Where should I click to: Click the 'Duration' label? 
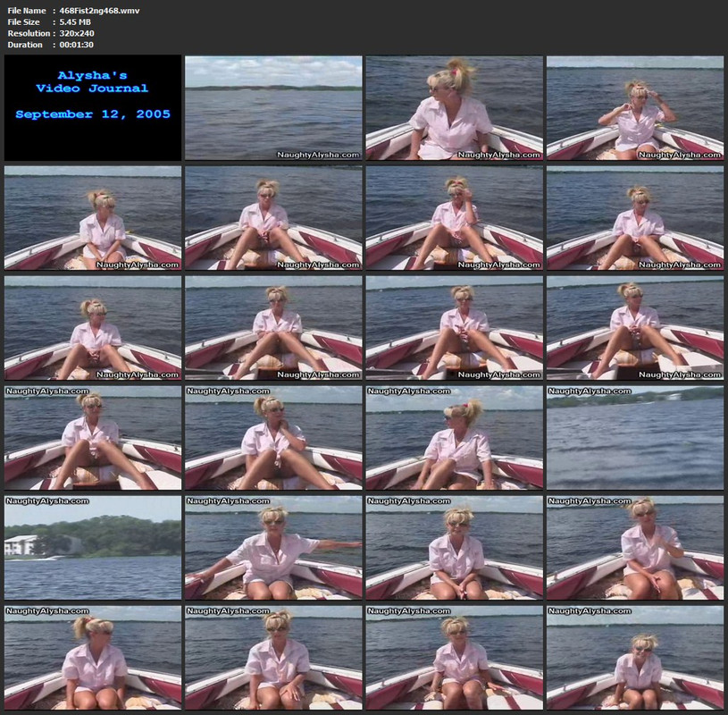tap(25, 45)
